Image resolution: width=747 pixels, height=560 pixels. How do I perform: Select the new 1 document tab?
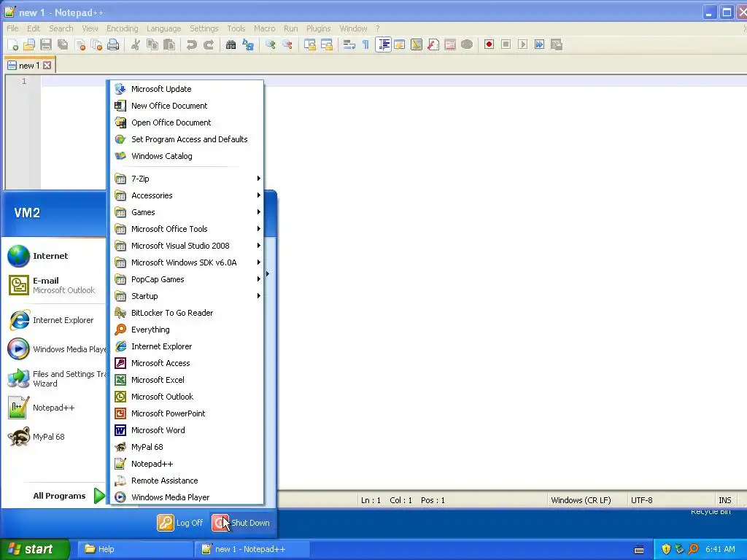coord(29,65)
